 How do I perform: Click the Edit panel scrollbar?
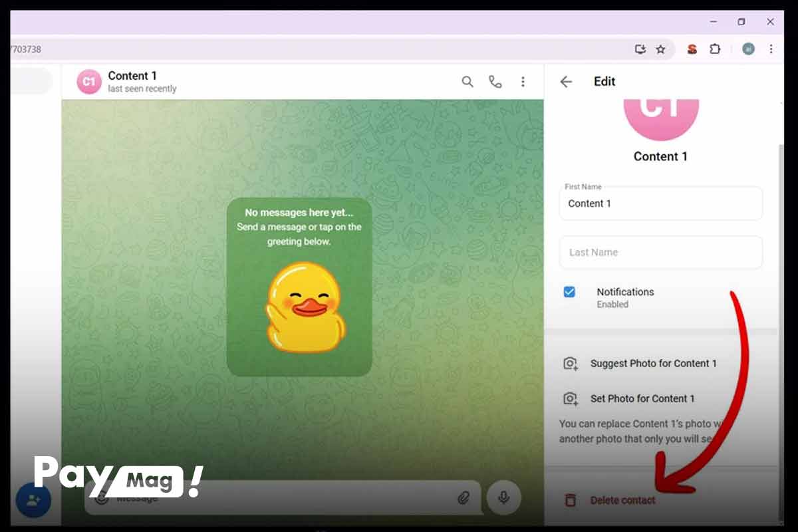(781, 332)
